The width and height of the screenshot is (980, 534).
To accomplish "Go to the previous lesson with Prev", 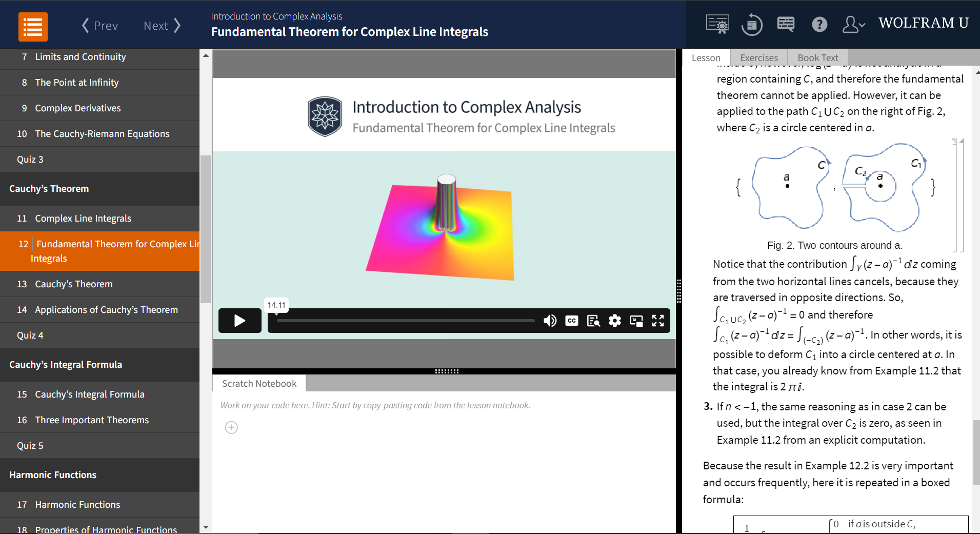I will (x=100, y=26).
